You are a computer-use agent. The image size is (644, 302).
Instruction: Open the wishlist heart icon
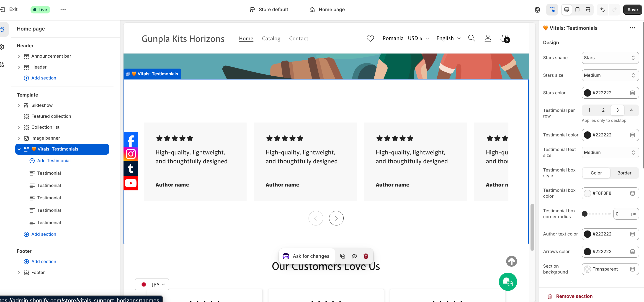pyautogui.click(x=370, y=38)
